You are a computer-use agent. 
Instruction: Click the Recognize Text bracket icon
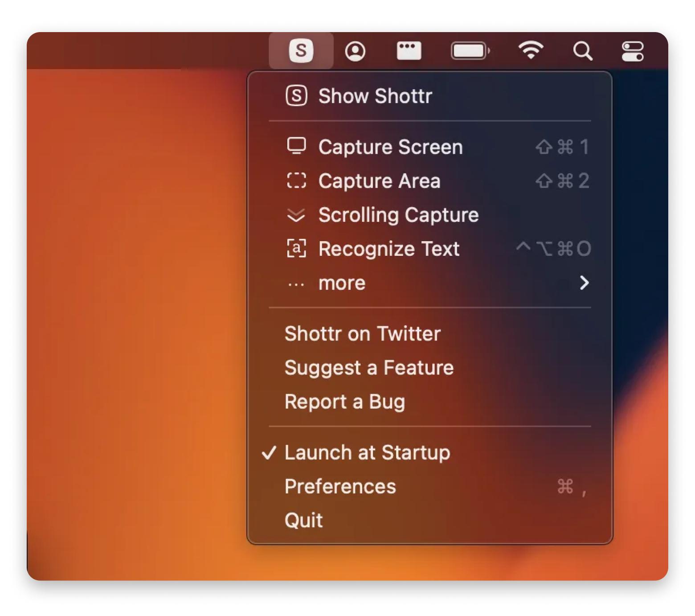(296, 249)
